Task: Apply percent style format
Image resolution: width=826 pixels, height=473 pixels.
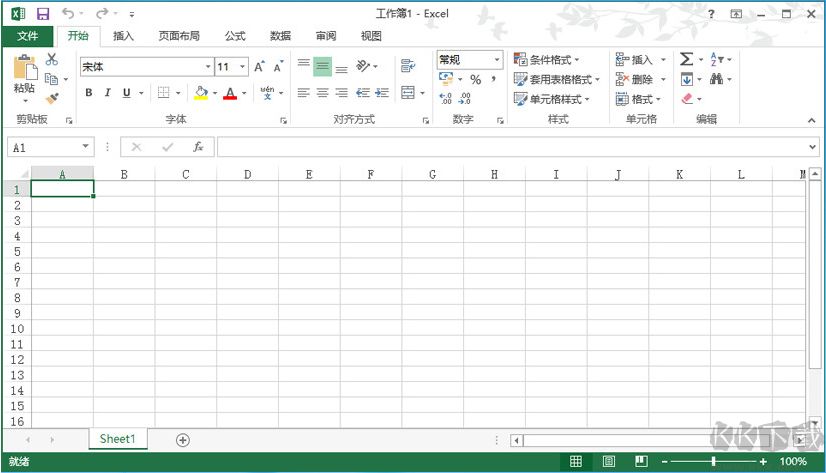Action: (476, 80)
